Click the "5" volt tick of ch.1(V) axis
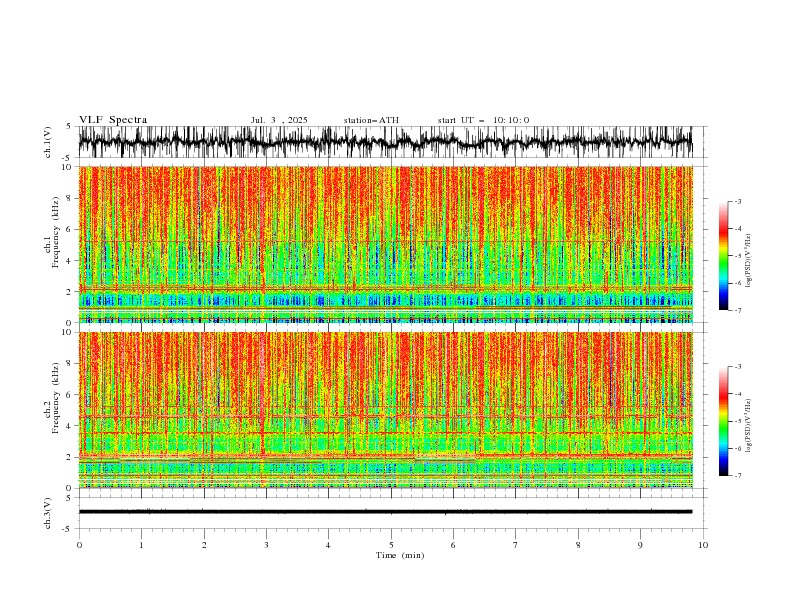The height and width of the screenshot is (612, 792). (69, 126)
